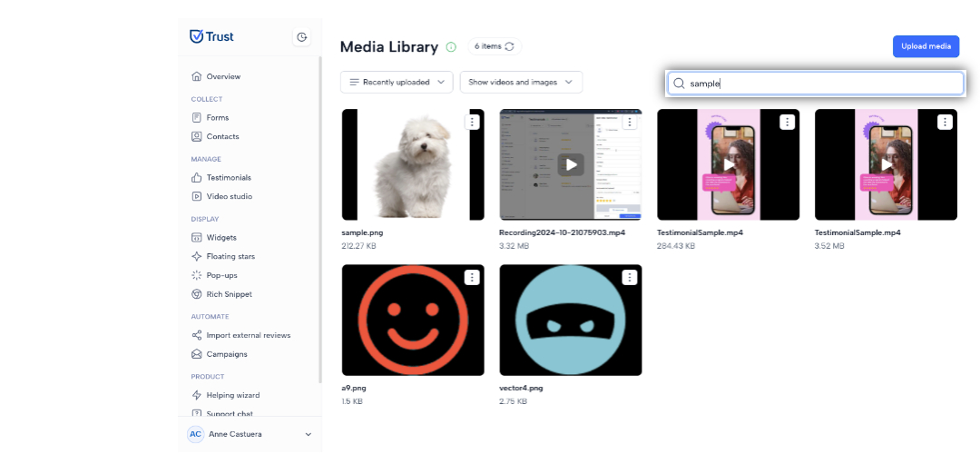Image resolution: width=980 pixels, height=454 pixels.
Task: Open Video studio
Action: [x=230, y=196]
